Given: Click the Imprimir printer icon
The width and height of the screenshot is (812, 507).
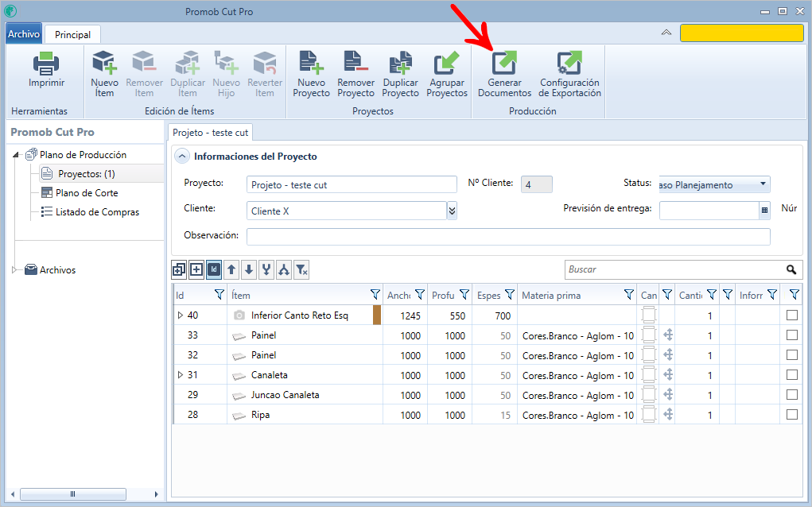Looking at the screenshot, I should point(46,64).
